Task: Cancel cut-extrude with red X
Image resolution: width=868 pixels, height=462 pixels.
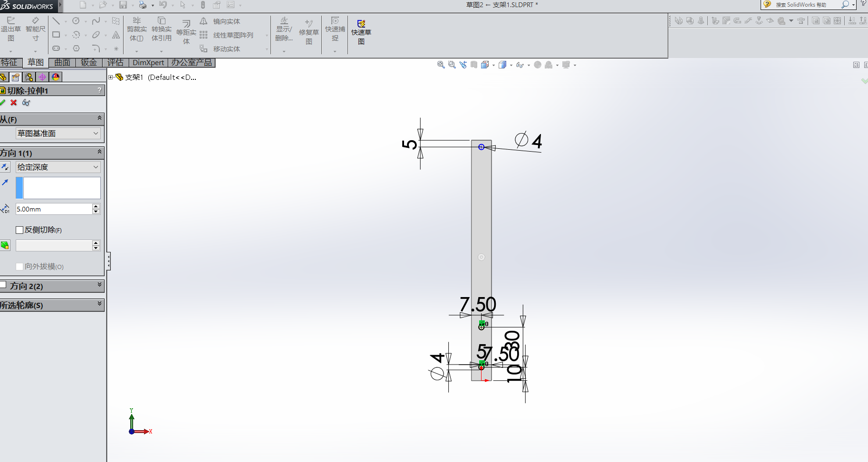Action: pyautogui.click(x=14, y=103)
